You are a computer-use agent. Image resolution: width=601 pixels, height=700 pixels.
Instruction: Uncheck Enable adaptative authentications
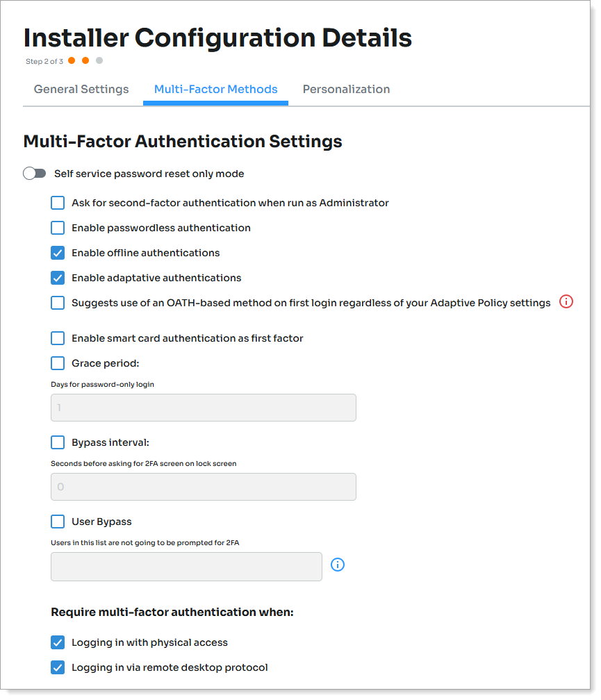coord(58,278)
